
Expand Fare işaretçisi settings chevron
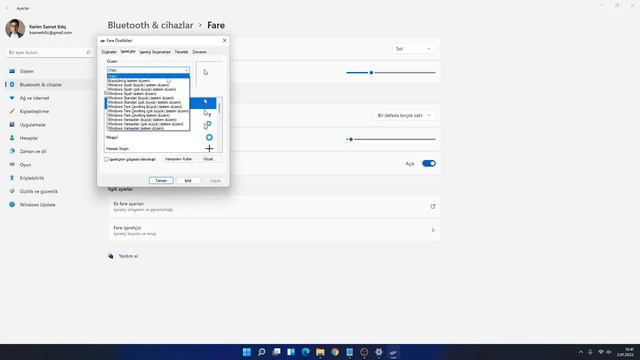(x=433, y=230)
